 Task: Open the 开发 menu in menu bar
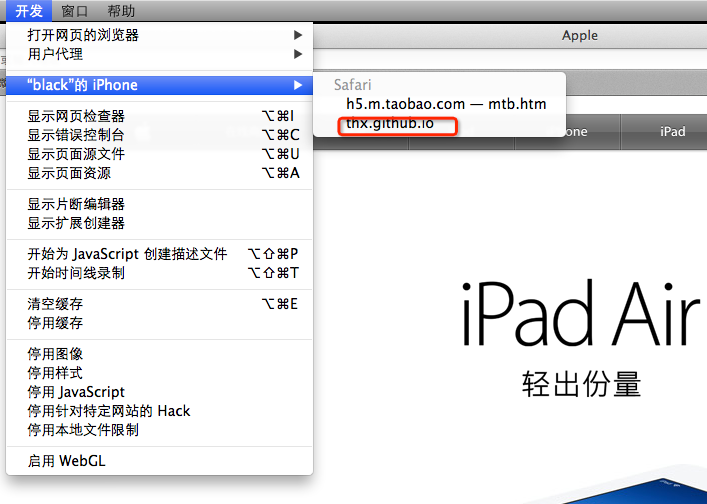point(29,10)
